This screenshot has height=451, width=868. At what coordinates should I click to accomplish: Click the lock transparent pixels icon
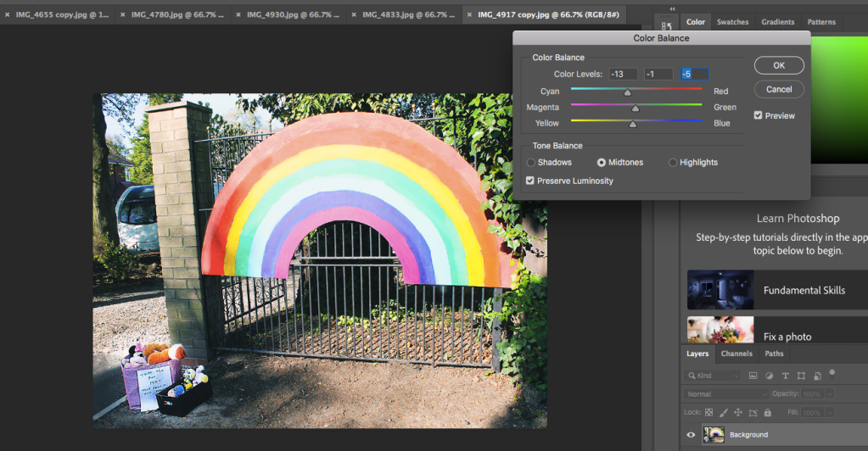(708, 413)
